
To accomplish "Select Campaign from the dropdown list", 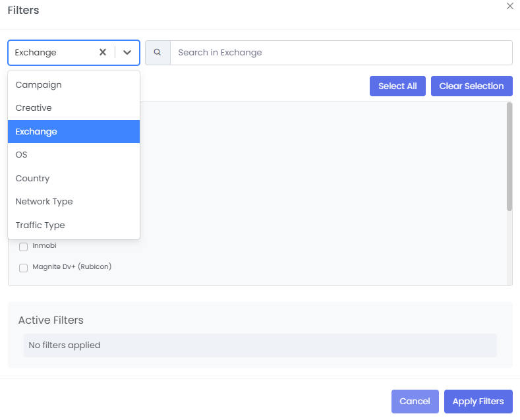I will 39,85.
